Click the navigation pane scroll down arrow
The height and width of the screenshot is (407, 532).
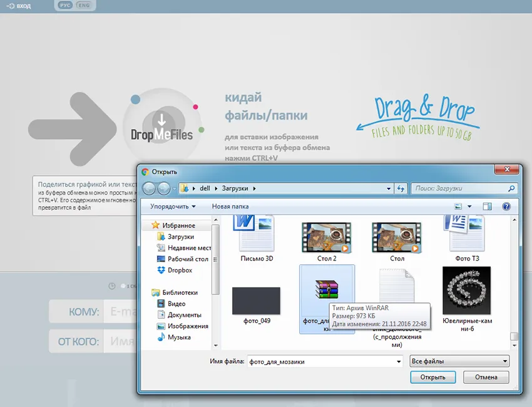point(215,346)
